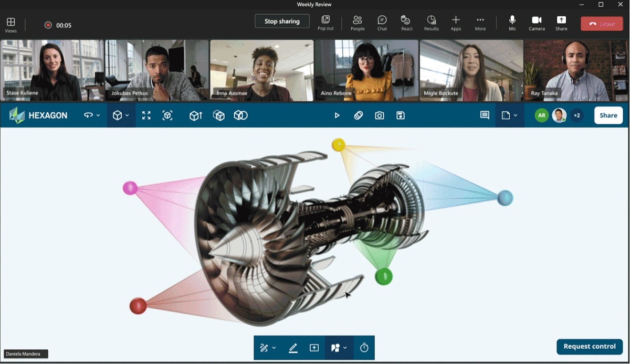Viewport: 630px width, 364px height.
Task: Open the Views menu
Action: [x=10, y=23]
